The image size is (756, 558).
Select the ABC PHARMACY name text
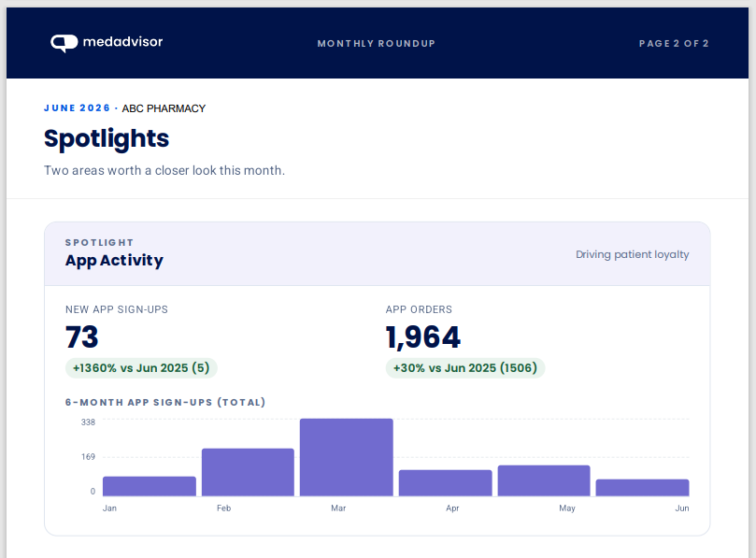coord(164,108)
